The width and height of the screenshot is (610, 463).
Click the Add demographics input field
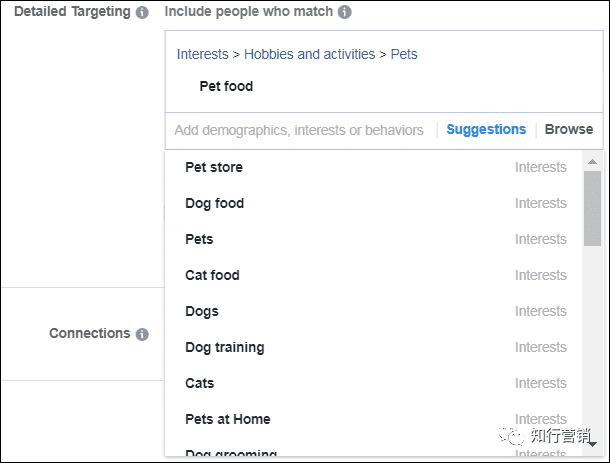coord(298,130)
